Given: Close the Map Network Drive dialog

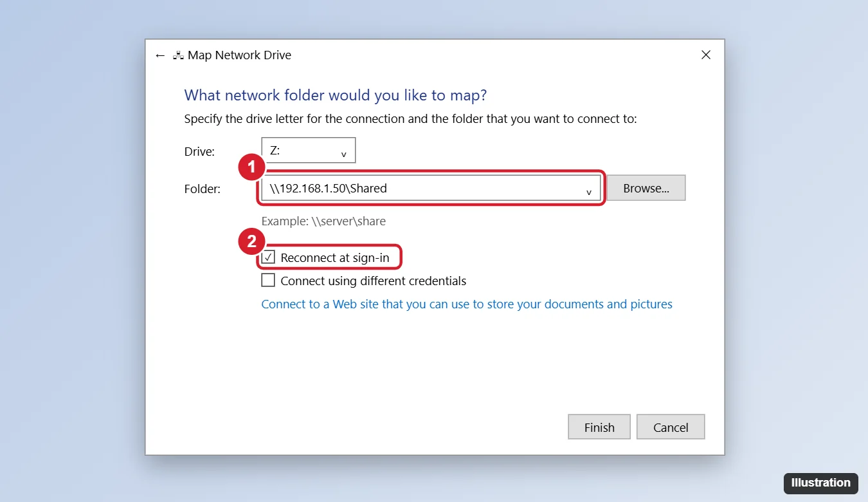Looking at the screenshot, I should pyautogui.click(x=705, y=55).
